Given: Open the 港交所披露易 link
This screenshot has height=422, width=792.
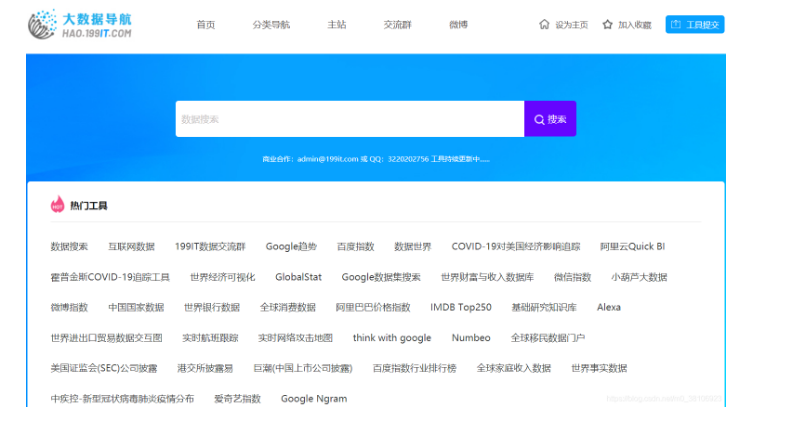Looking at the screenshot, I should pos(205,368).
